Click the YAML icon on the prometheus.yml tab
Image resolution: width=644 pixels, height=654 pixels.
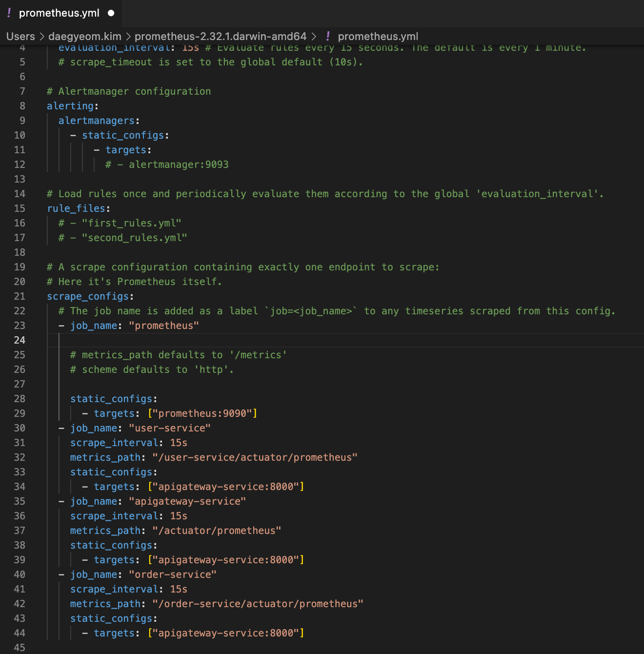coord(9,13)
